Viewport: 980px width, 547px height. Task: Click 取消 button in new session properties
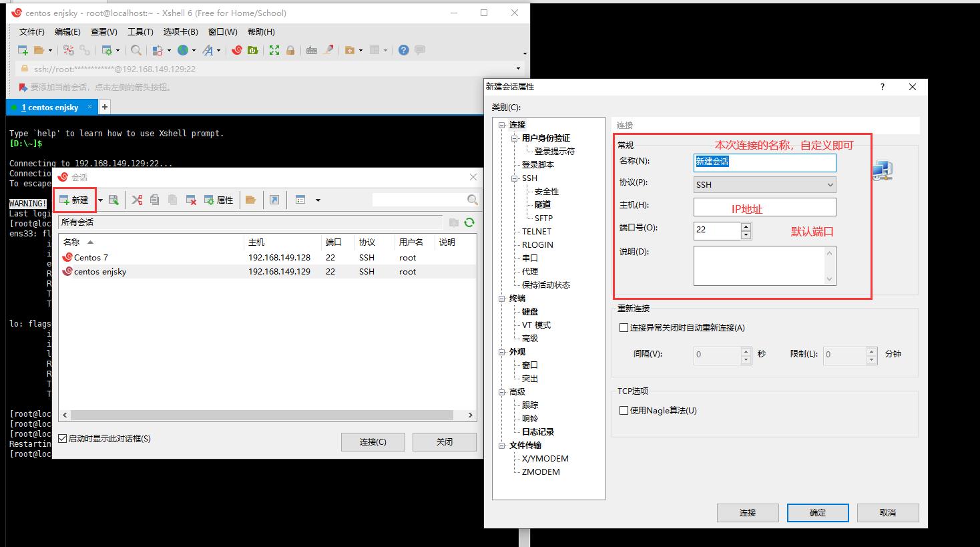tap(888, 513)
